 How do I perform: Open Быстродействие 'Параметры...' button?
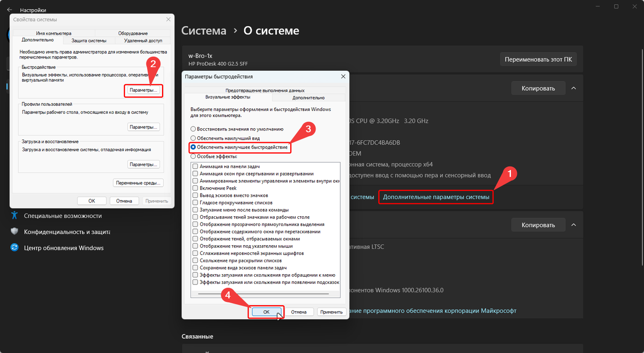click(144, 91)
